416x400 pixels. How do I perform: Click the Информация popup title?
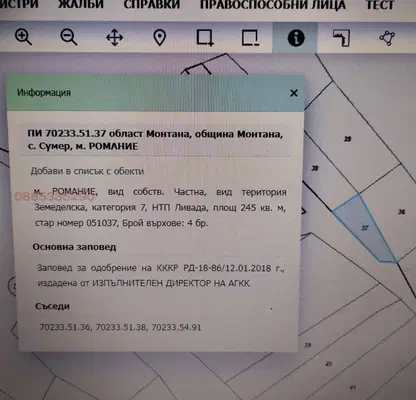pos(44,93)
